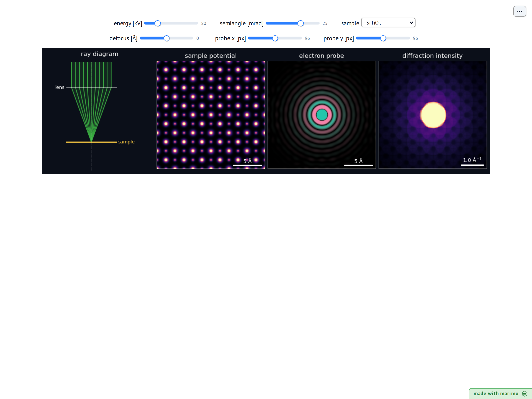Click the 'electron probe' title
This screenshot has height=399, width=532.
tap(321, 56)
